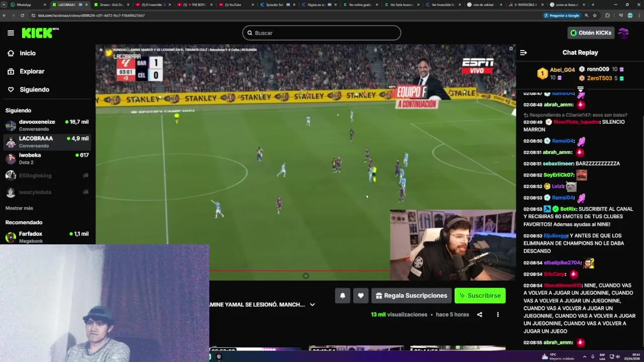Open Explorar in the sidebar
Screen dimensions: 644x362
(x=32, y=71)
